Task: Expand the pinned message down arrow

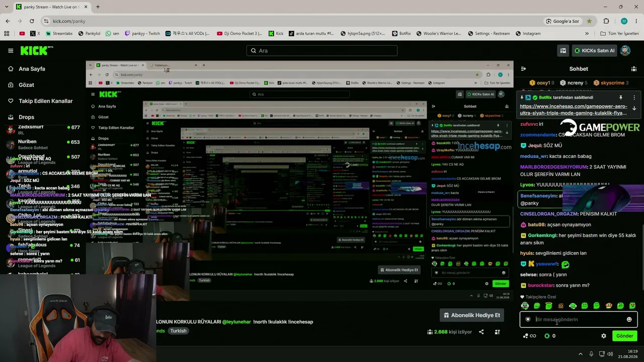Action: point(634,108)
